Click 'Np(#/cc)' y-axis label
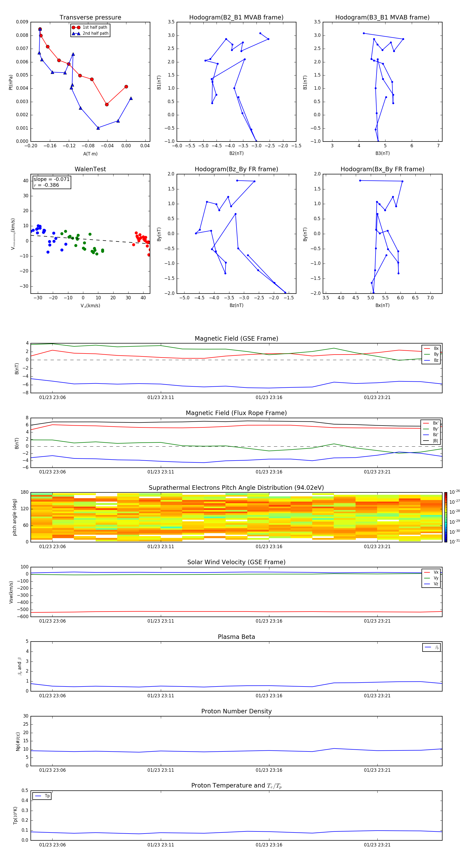The width and height of the screenshot is (473, 868). point(18,741)
